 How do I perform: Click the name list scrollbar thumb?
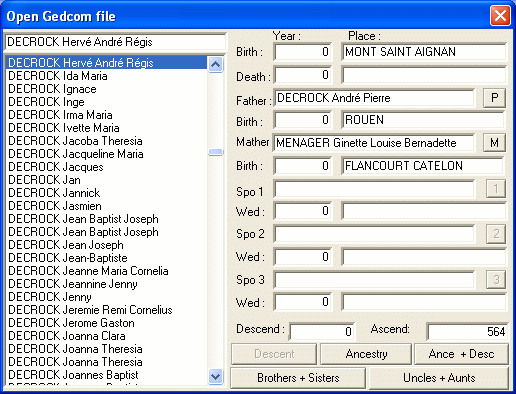pyautogui.click(x=215, y=152)
